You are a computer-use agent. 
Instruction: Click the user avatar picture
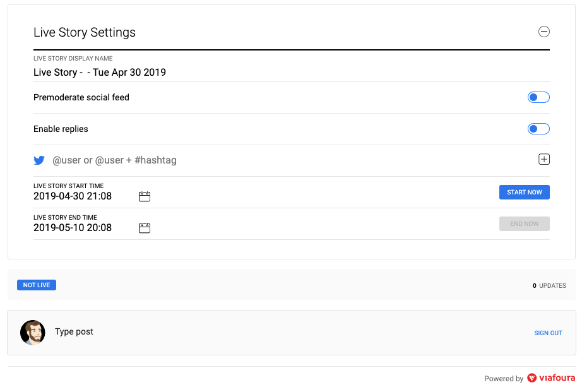point(33,332)
